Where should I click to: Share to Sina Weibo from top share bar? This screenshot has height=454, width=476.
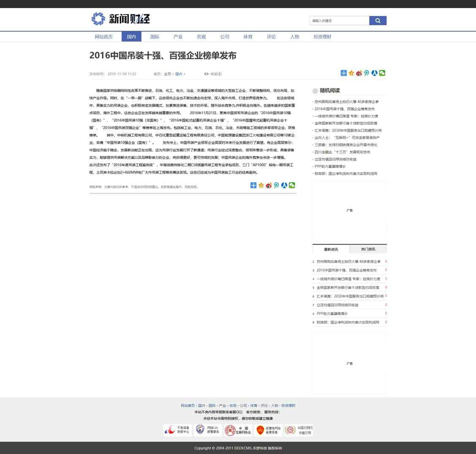pos(359,73)
